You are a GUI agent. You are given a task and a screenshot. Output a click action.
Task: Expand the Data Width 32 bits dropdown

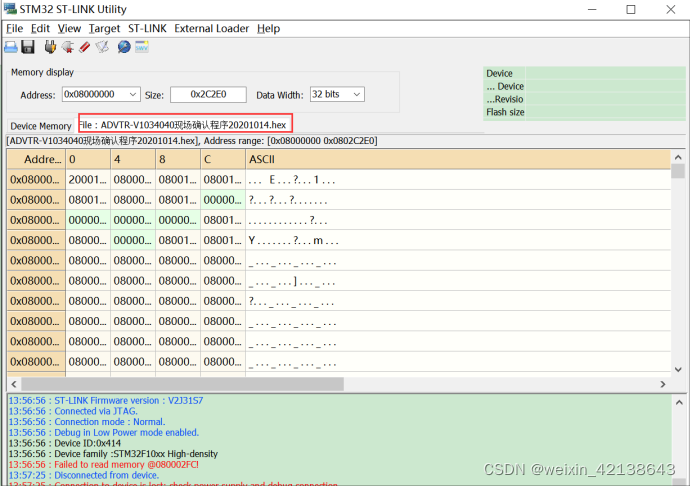point(357,94)
